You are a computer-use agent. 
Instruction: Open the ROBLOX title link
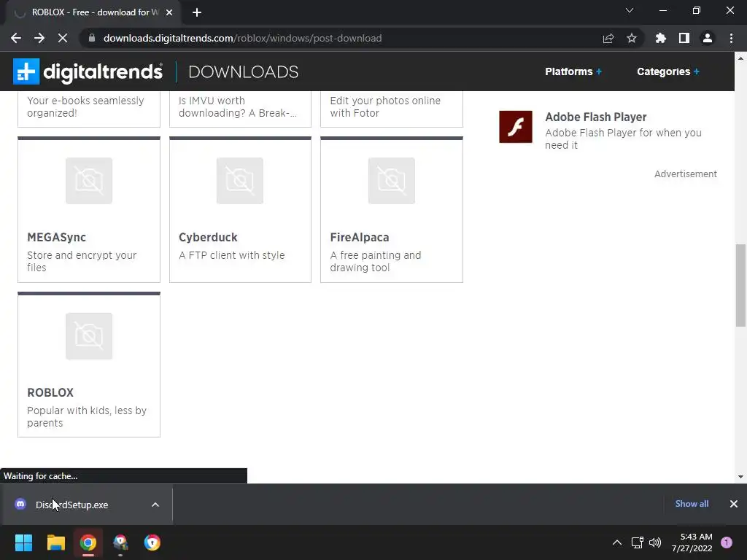pyautogui.click(x=50, y=392)
